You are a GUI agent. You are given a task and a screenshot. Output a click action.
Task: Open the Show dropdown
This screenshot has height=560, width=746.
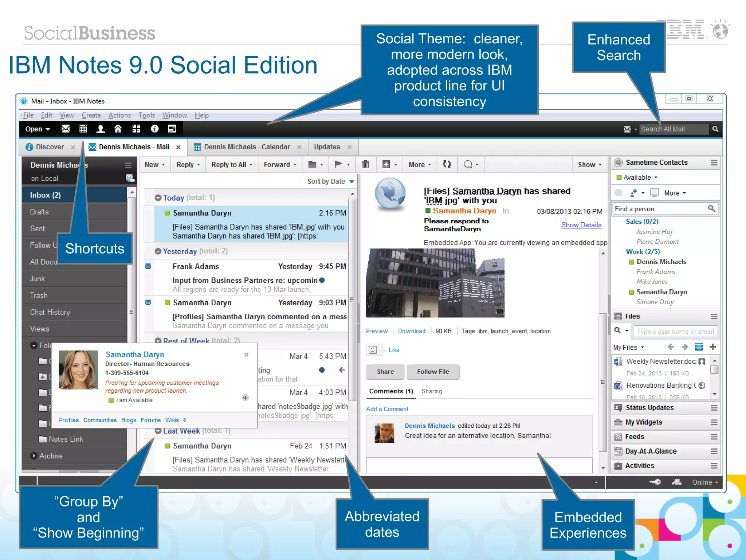[590, 165]
